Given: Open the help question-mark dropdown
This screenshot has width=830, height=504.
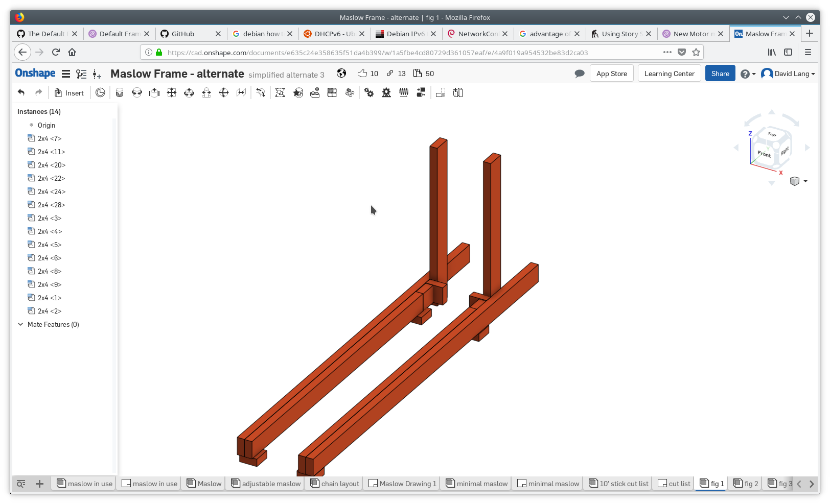Looking at the screenshot, I should 748,74.
